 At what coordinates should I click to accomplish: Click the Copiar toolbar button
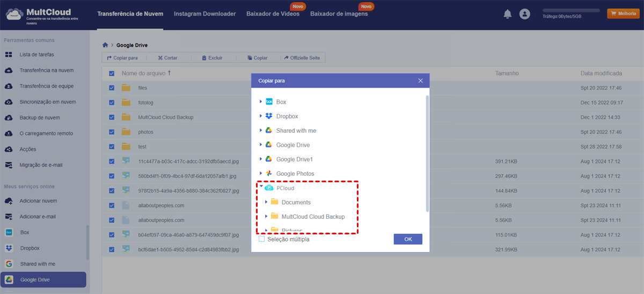(x=257, y=58)
